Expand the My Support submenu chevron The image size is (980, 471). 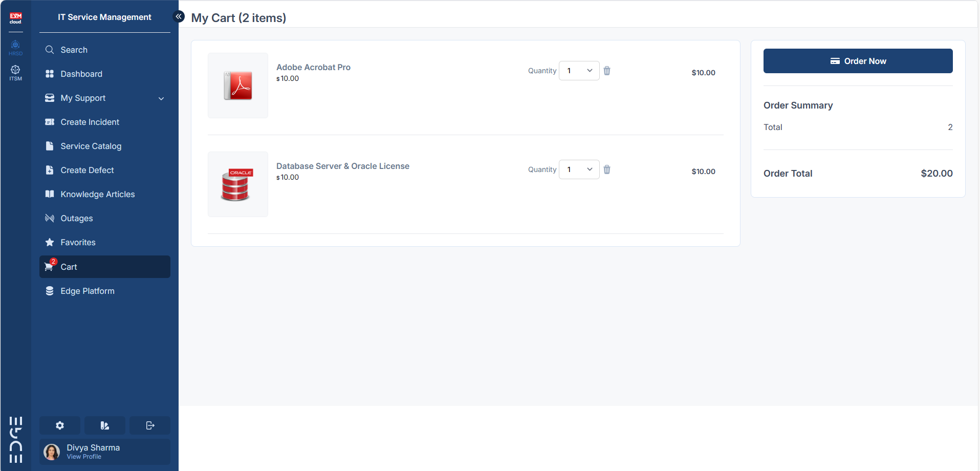[161, 98]
